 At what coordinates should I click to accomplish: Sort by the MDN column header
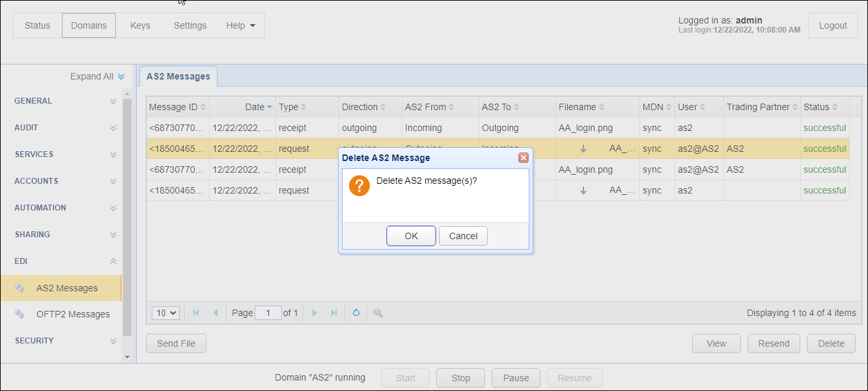[x=657, y=107]
